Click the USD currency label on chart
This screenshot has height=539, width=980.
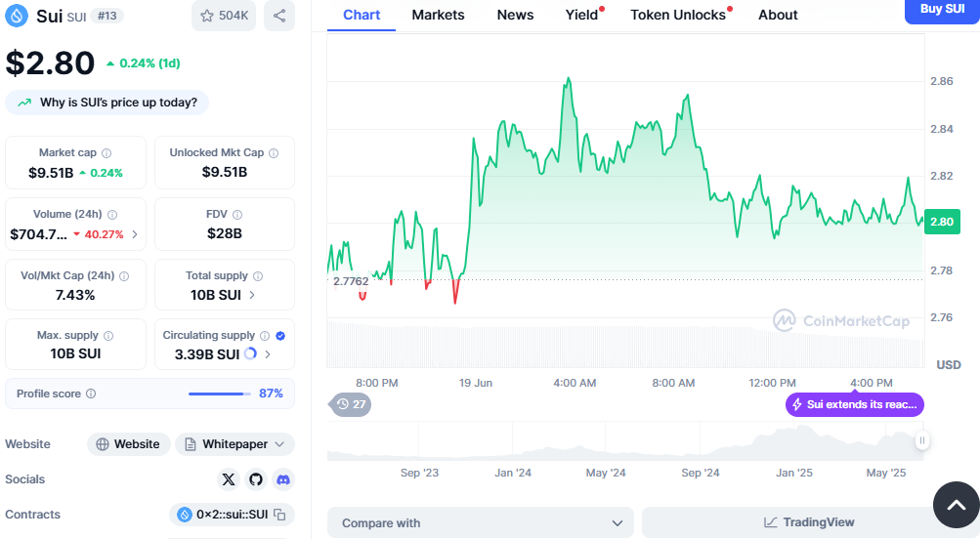coord(948,365)
